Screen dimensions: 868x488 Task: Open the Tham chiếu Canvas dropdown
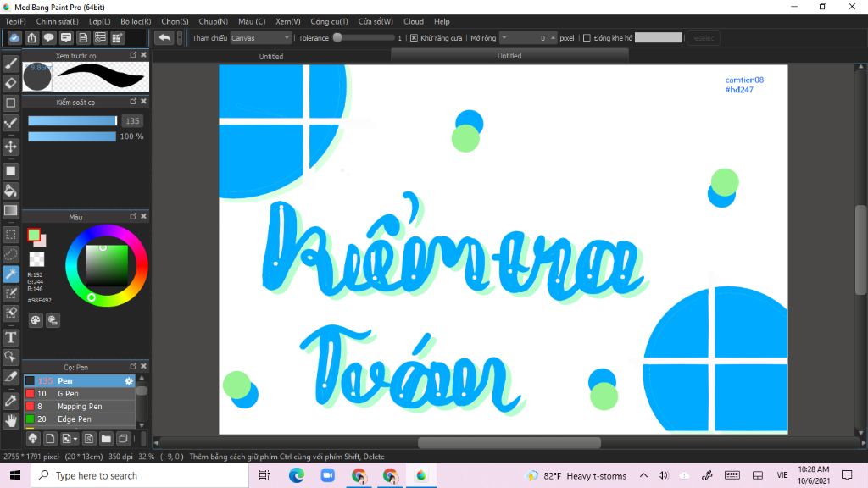(x=260, y=37)
